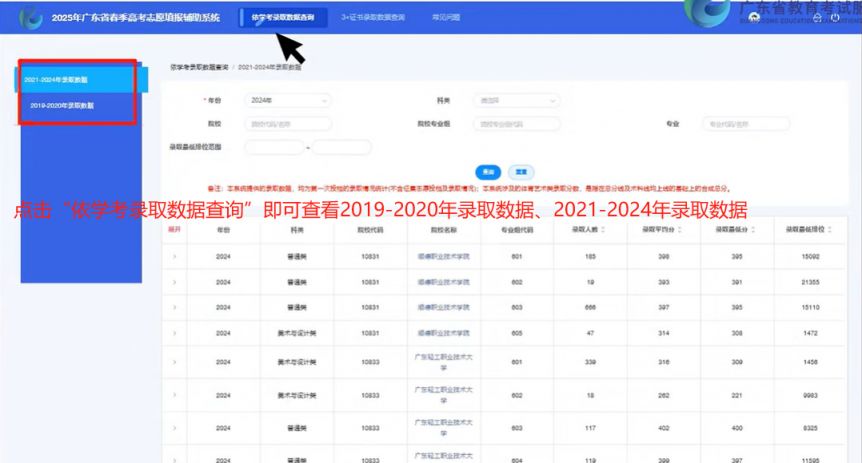
Task: Sort by 录取平均分 column arrows
Action: [x=678, y=229]
